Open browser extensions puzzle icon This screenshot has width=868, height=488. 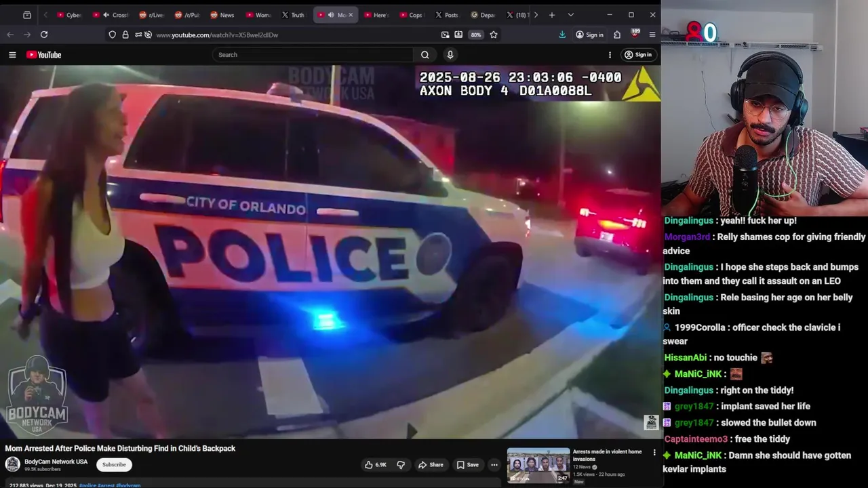(x=617, y=35)
